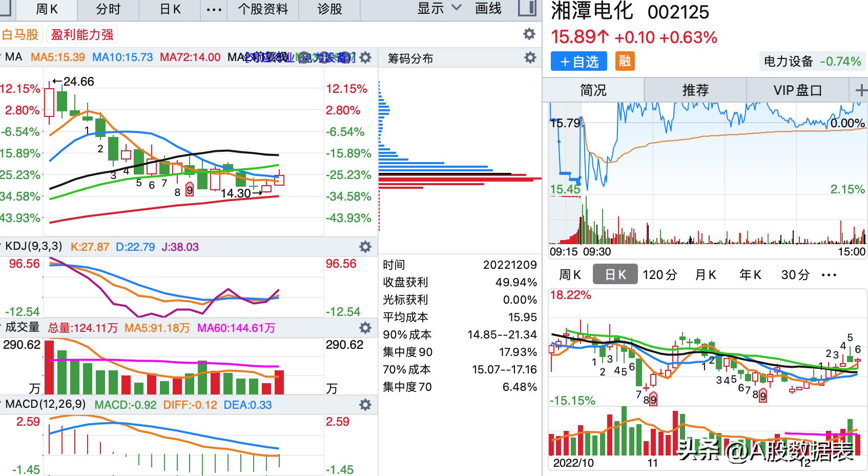
Task: Open 个股资料 stock information page
Action: pyautogui.click(x=263, y=8)
